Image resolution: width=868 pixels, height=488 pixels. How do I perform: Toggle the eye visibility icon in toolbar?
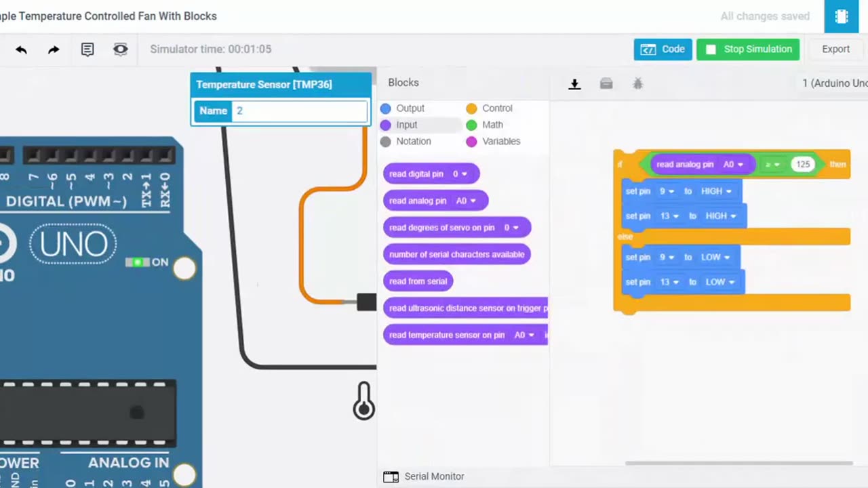[x=121, y=49]
